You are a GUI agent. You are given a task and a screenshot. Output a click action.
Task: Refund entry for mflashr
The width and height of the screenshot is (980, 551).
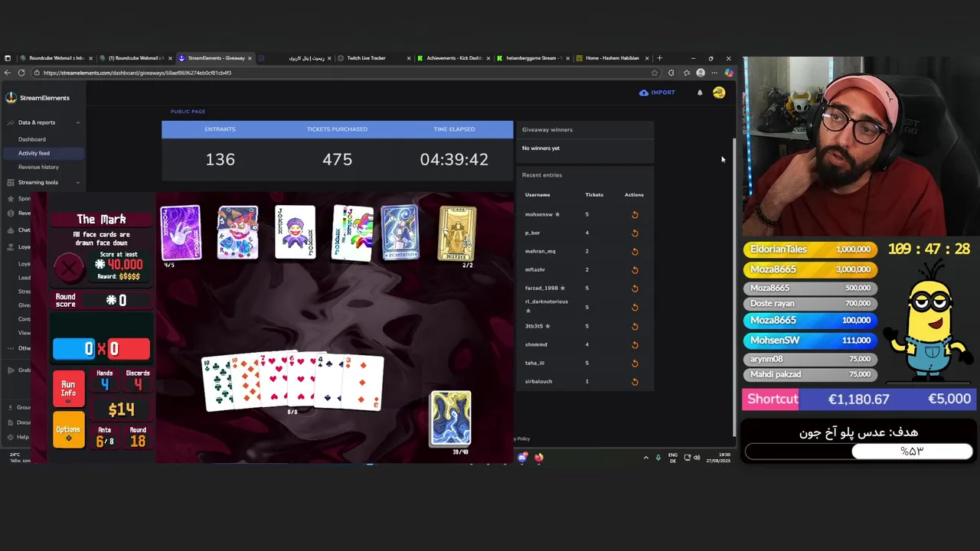635,269
